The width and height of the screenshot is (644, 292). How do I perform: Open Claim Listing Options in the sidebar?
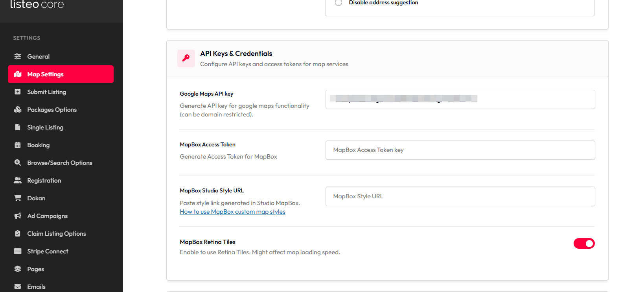click(56, 234)
